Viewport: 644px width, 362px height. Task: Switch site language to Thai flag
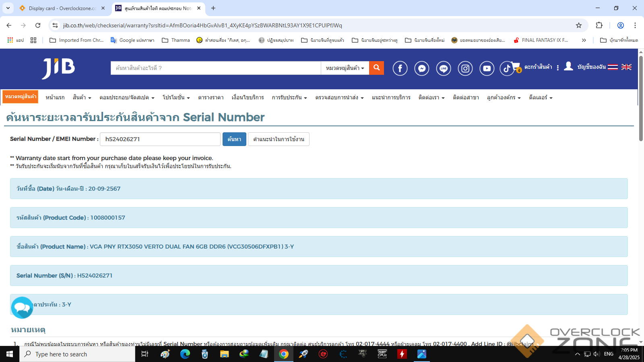click(613, 67)
